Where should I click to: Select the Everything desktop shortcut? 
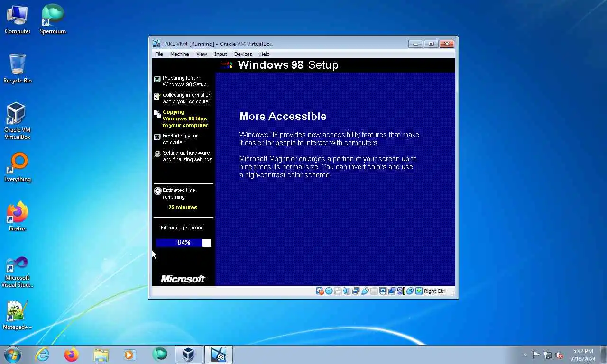click(x=18, y=167)
